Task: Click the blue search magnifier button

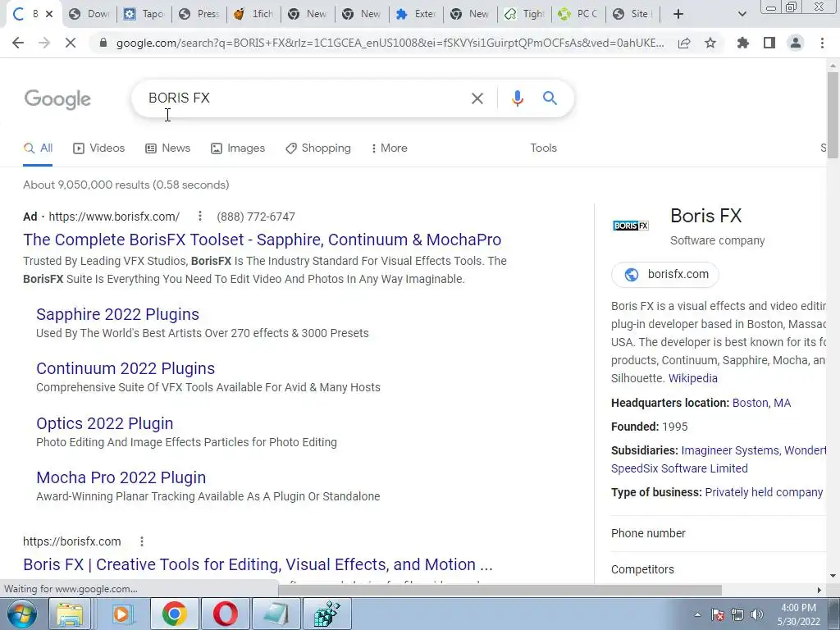Action: pos(550,98)
